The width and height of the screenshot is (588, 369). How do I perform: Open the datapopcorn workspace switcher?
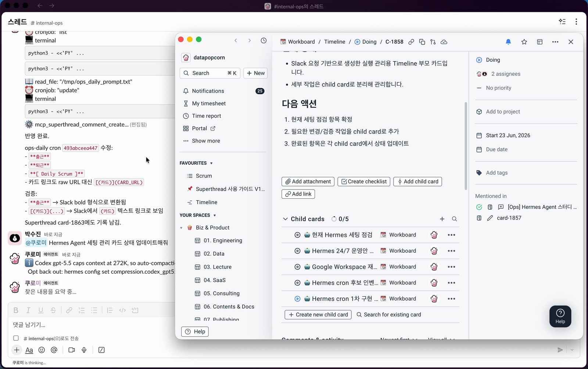tap(209, 57)
